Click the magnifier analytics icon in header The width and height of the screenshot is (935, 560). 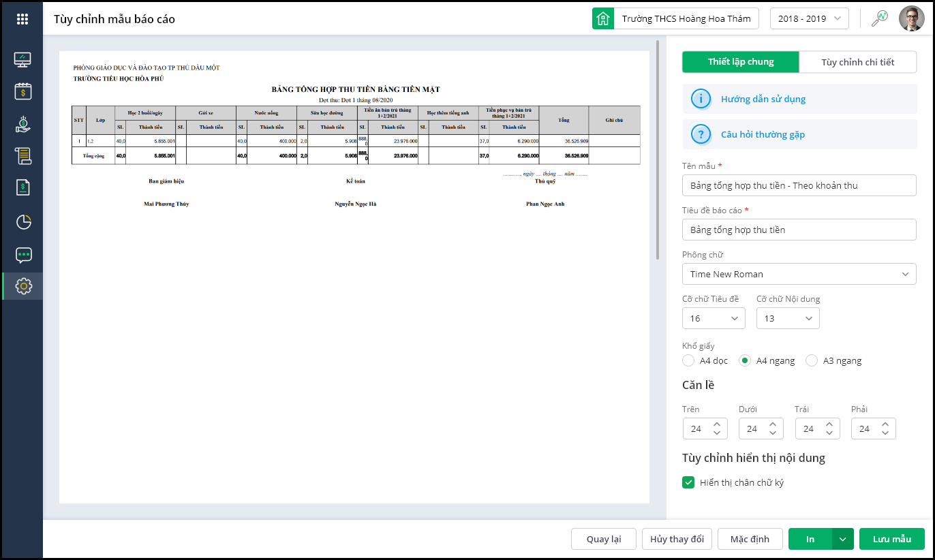tap(880, 18)
